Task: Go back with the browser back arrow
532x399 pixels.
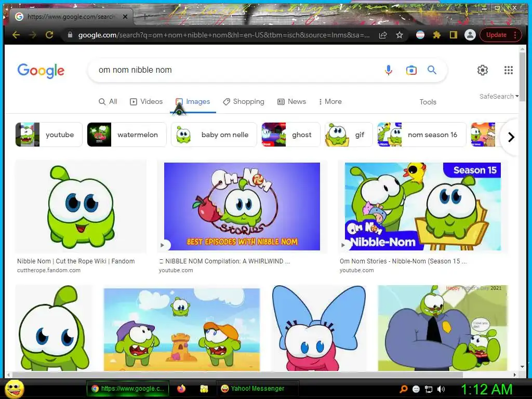Action: click(x=16, y=35)
